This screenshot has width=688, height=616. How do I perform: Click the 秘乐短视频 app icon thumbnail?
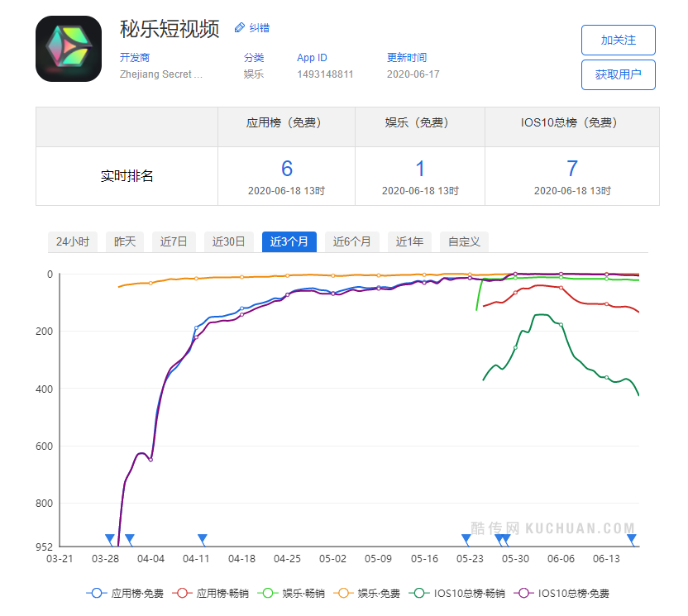[x=69, y=49]
